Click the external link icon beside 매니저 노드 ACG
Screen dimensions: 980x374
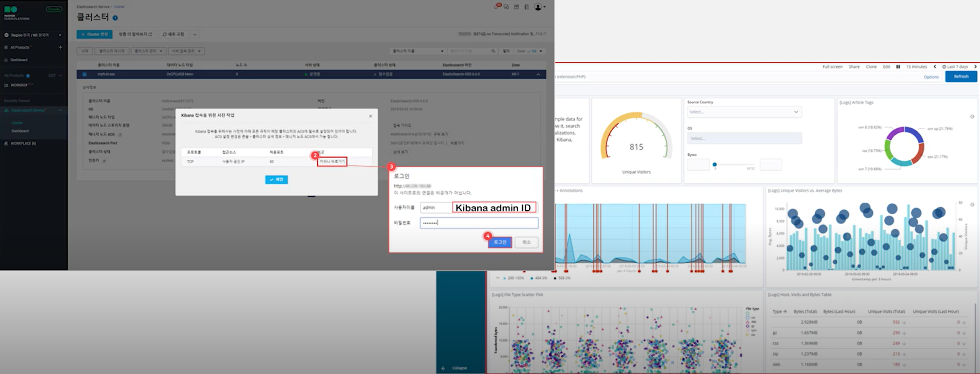pyautogui.click(x=120, y=134)
